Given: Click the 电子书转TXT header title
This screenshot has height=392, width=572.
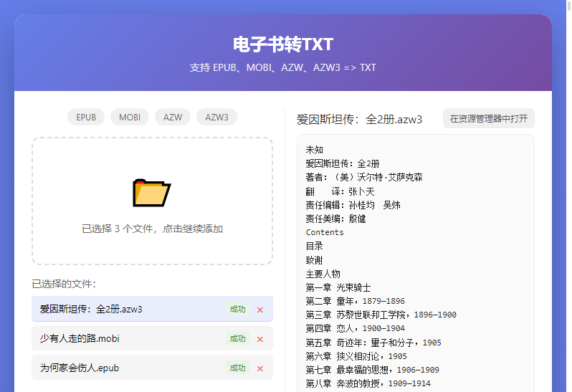Looking at the screenshot, I should 283,44.
